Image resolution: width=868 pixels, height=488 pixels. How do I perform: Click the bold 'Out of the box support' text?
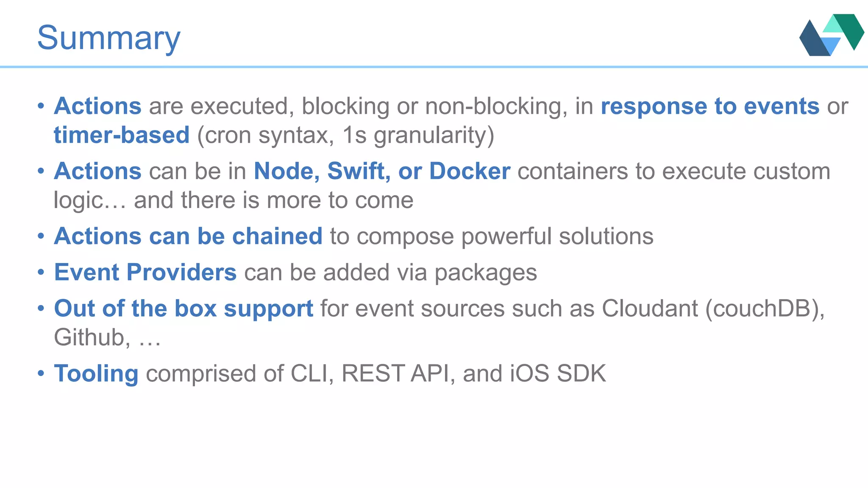(x=184, y=308)
